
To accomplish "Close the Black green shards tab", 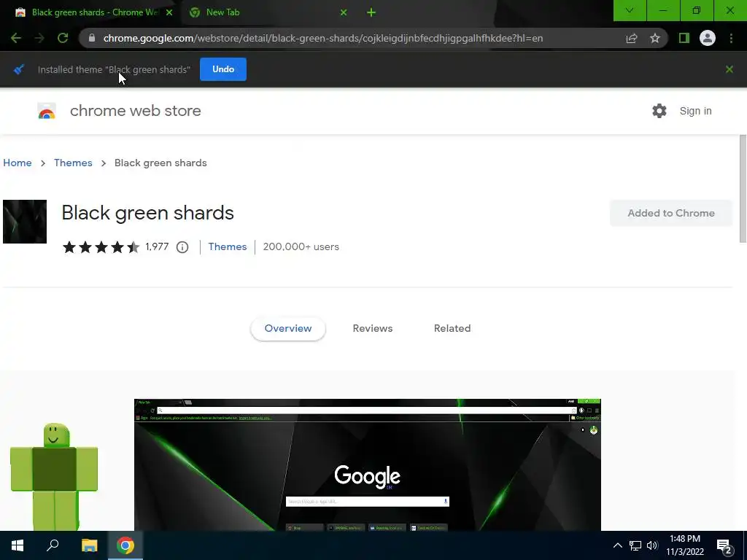I will (169, 12).
